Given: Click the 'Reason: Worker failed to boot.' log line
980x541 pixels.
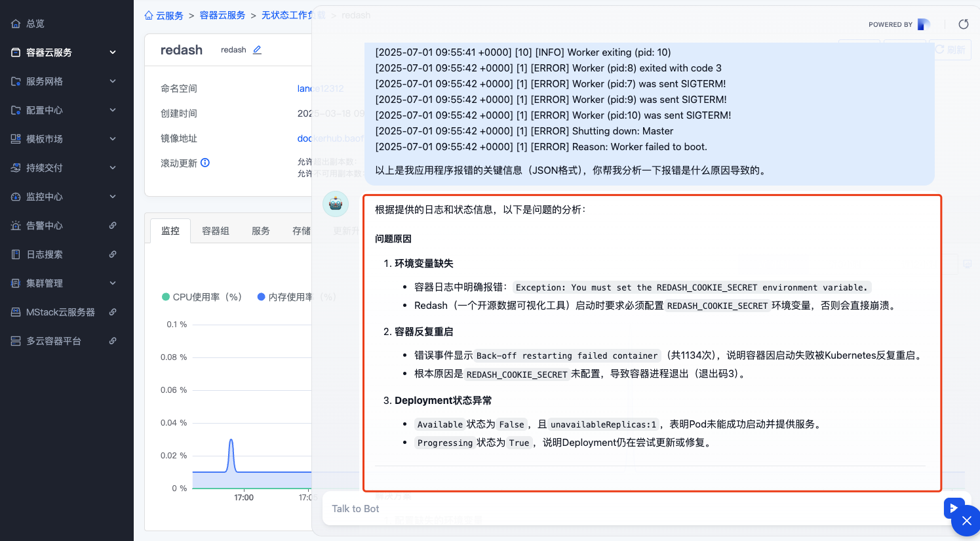Looking at the screenshot, I should tap(541, 147).
